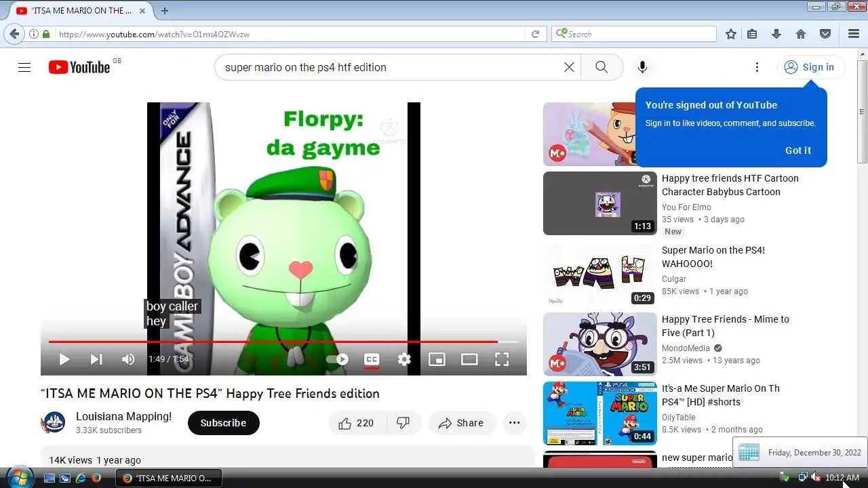Image resolution: width=868 pixels, height=488 pixels.
Task: Toggle the autoplay switch
Action: (338, 359)
